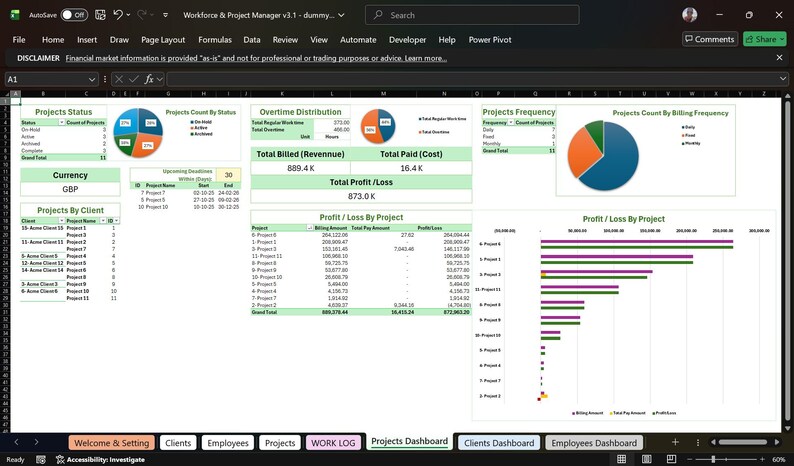Click the macro recording icon in status bar
The width and height of the screenshot is (794, 466).
point(41,459)
